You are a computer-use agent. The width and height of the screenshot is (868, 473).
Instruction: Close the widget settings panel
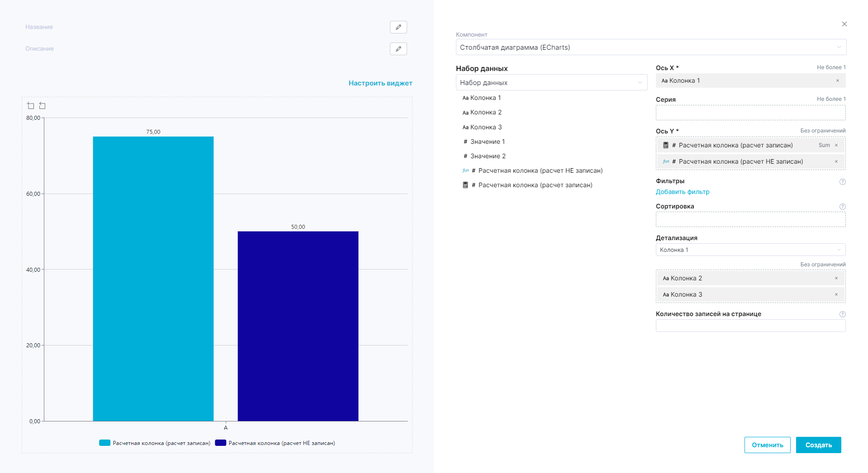(x=844, y=24)
